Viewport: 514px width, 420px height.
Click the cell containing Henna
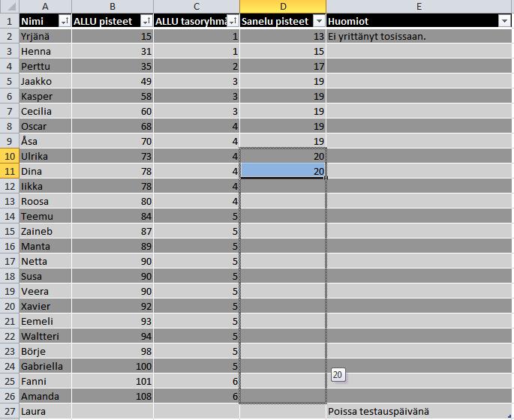(x=45, y=52)
